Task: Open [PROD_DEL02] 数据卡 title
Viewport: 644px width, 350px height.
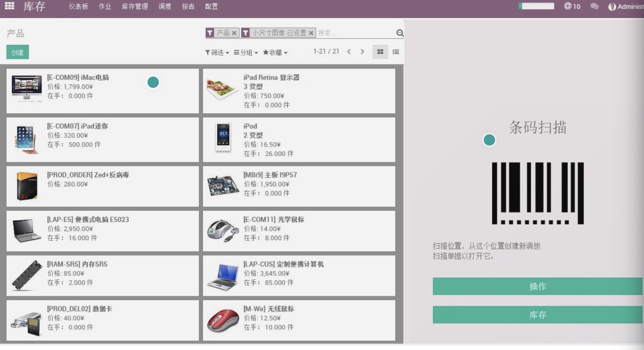Action: [x=80, y=308]
